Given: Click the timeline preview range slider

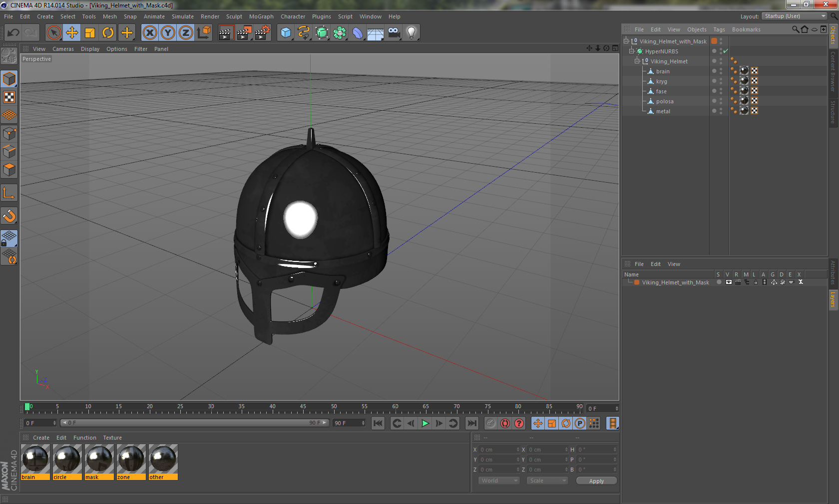Looking at the screenshot, I should pyautogui.click(x=194, y=423).
